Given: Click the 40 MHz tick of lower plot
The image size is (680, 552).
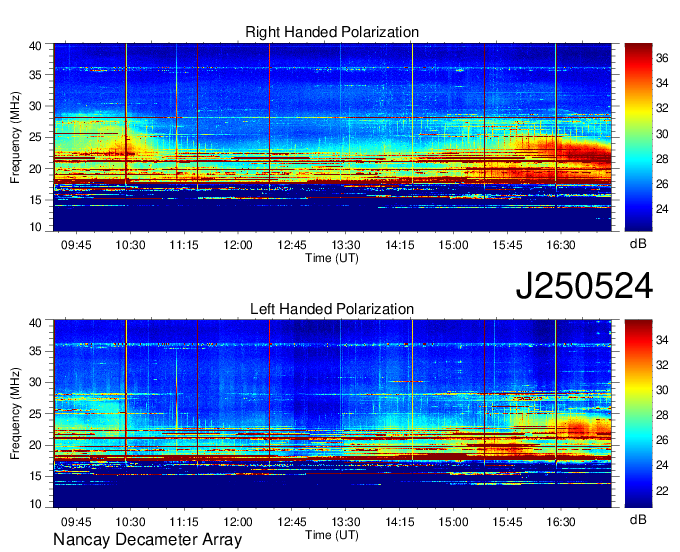Looking at the screenshot, I should (x=36, y=323).
